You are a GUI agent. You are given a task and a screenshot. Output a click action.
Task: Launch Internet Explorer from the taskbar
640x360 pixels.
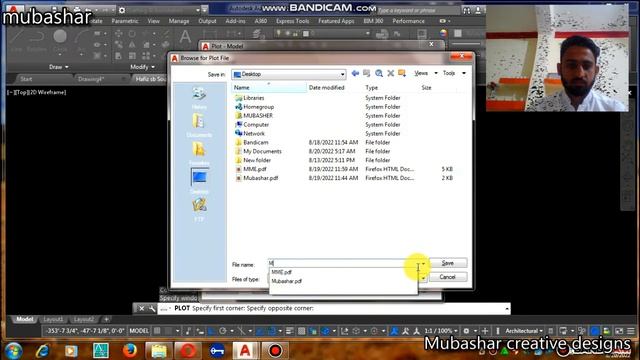[42, 351]
